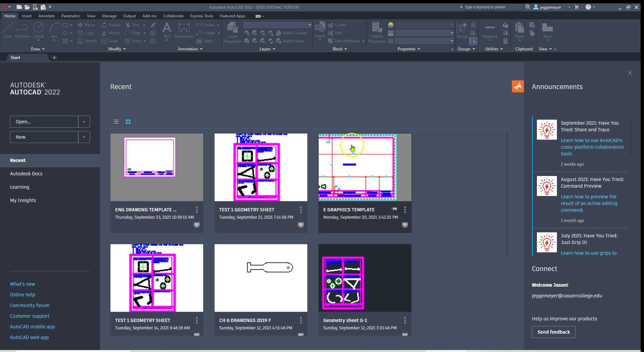Open the Community forum link
Image resolution: width=644 pixels, height=352 pixels.
30,305
